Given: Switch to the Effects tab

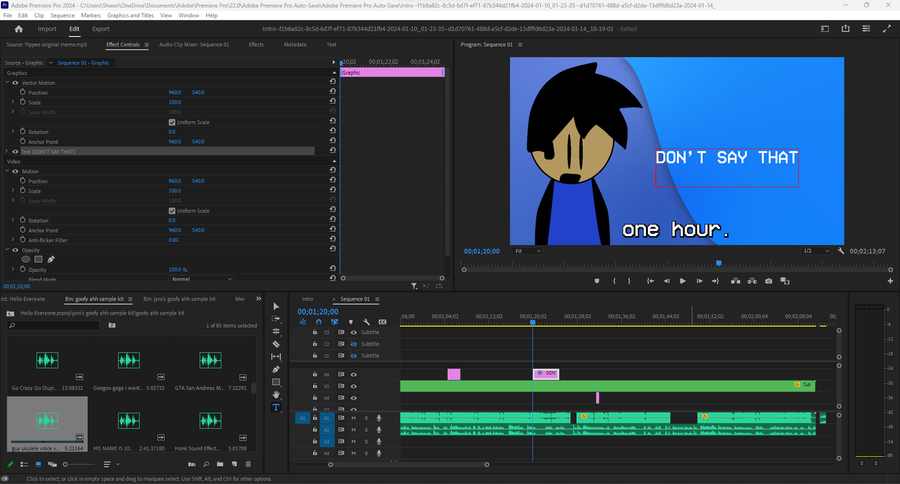Looking at the screenshot, I should 256,44.
